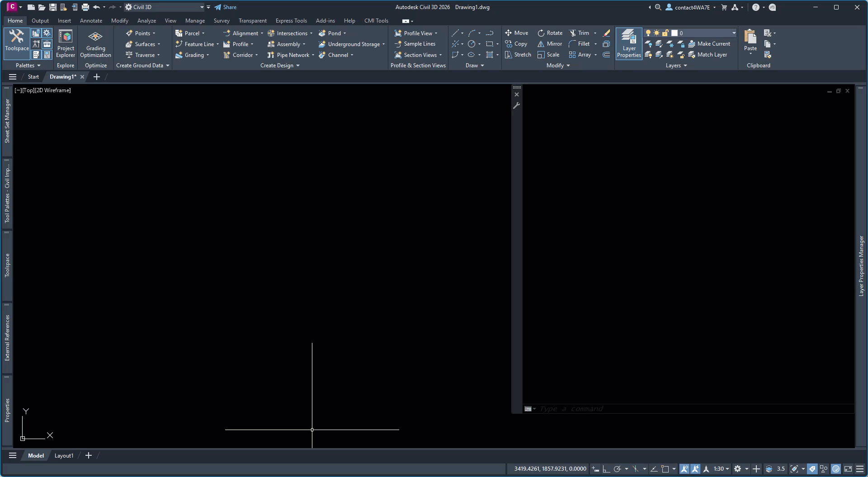Open annotation scale 1:30 dropdown

click(x=721, y=469)
